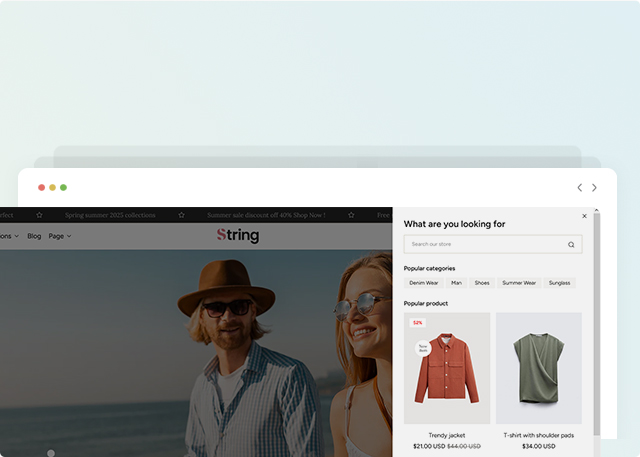Select the Sunglass category tag
The height and width of the screenshot is (457, 640).
point(559,283)
